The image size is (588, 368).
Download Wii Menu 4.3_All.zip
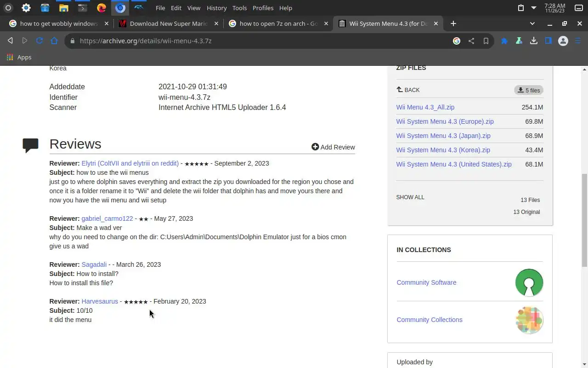[x=425, y=107]
